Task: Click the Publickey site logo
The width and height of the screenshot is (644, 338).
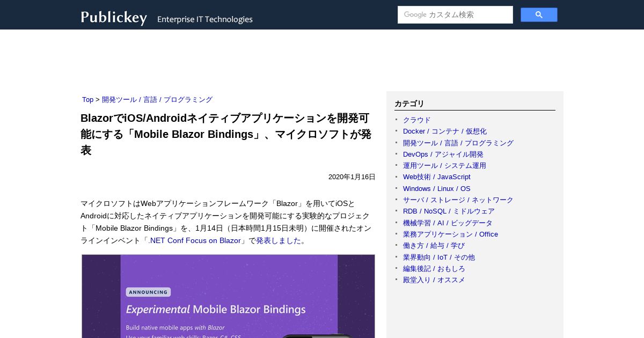Action: tap(114, 17)
